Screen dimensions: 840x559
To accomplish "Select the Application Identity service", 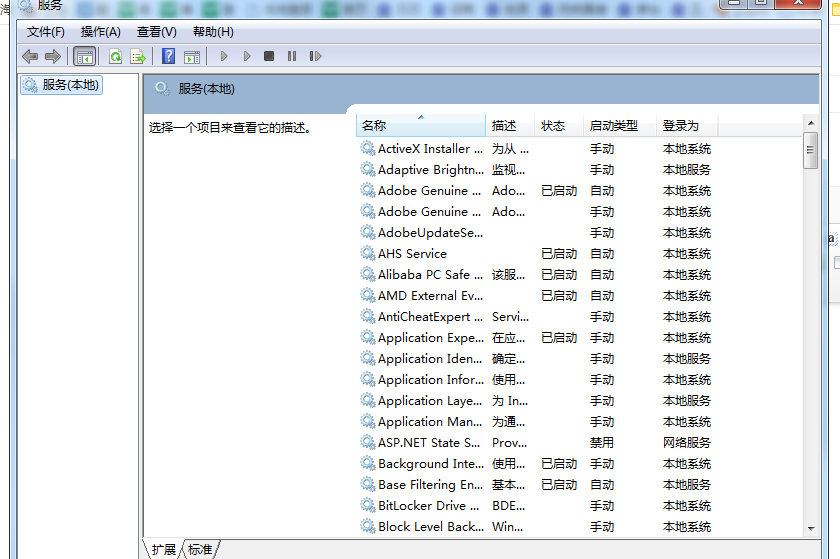I will coord(537,359).
